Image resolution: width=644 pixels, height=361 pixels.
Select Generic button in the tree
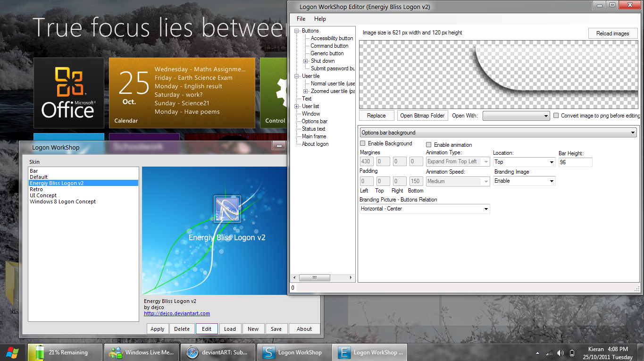[327, 53]
